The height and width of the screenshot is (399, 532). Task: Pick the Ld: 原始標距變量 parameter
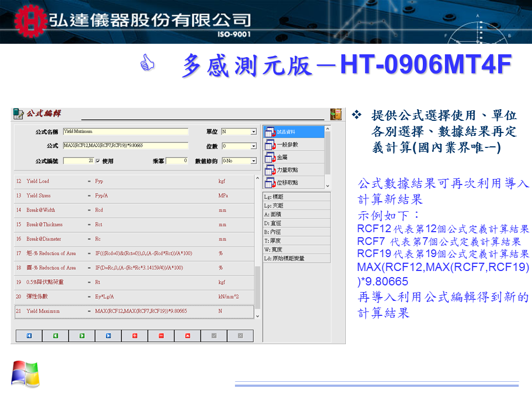pyautogui.click(x=297, y=259)
